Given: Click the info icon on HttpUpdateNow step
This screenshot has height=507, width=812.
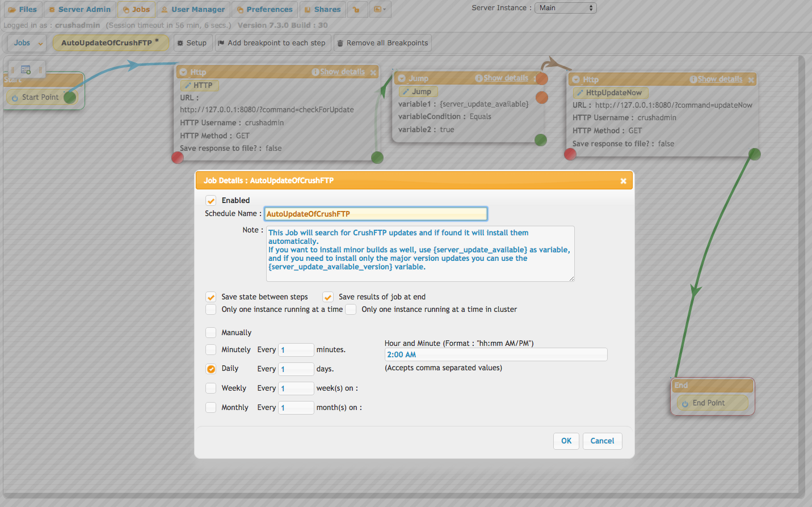Looking at the screenshot, I should point(693,79).
